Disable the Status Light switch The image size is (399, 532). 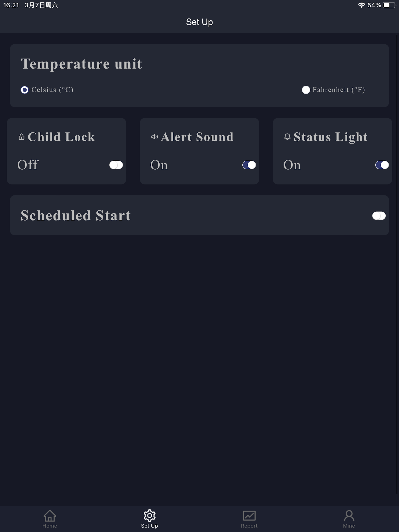pyautogui.click(x=382, y=165)
